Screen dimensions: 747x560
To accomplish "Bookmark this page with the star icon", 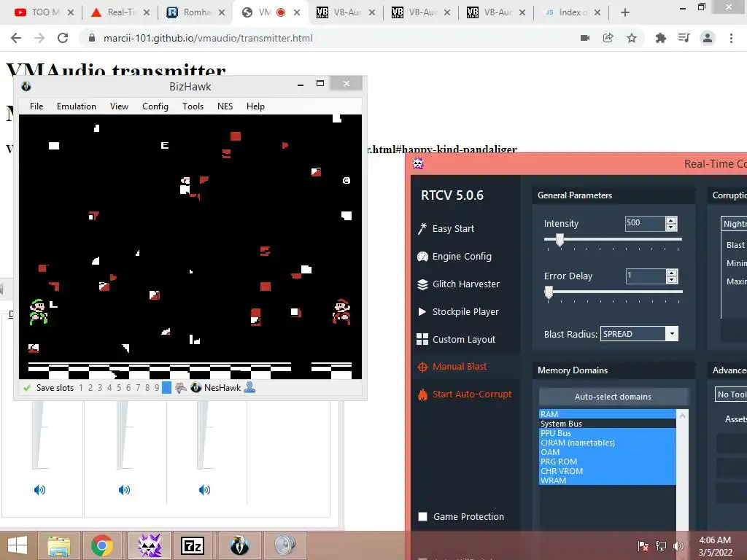I will pyautogui.click(x=632, y=38).
